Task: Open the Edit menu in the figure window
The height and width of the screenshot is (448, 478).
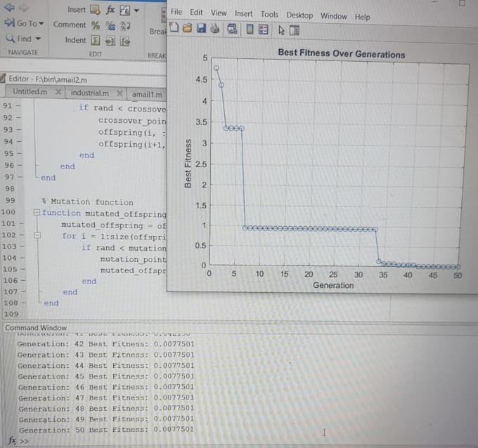Action: (x=195, y=12)
